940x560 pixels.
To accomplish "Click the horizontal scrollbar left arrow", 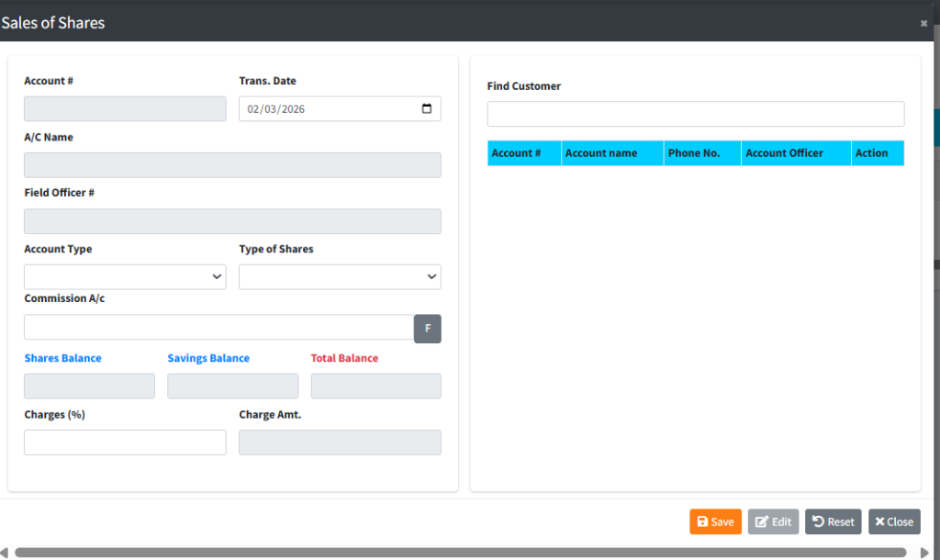I will (x=5, y=553).
